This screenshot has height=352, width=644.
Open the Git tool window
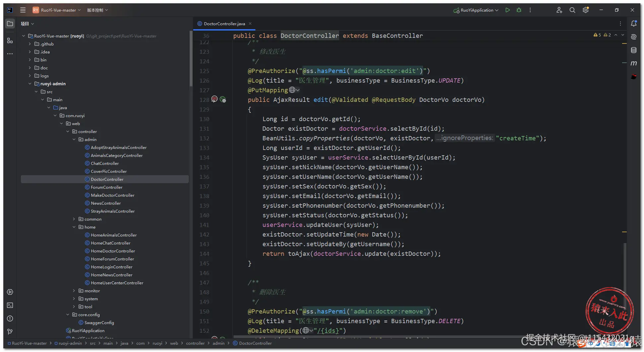click(x=10, y=331)
